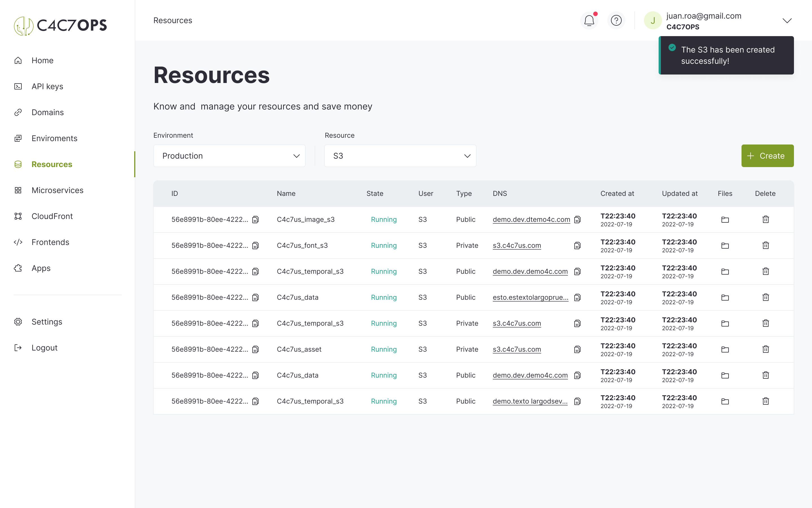
Task: Open link demo.dev.dtemo4c.com
Action: pyautogui.click(x=531, y=219)
